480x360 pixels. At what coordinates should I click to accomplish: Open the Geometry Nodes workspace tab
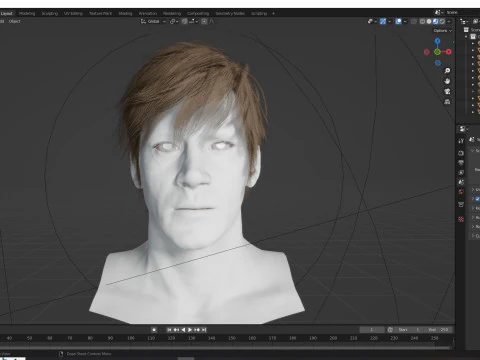(x=230, y=13)
